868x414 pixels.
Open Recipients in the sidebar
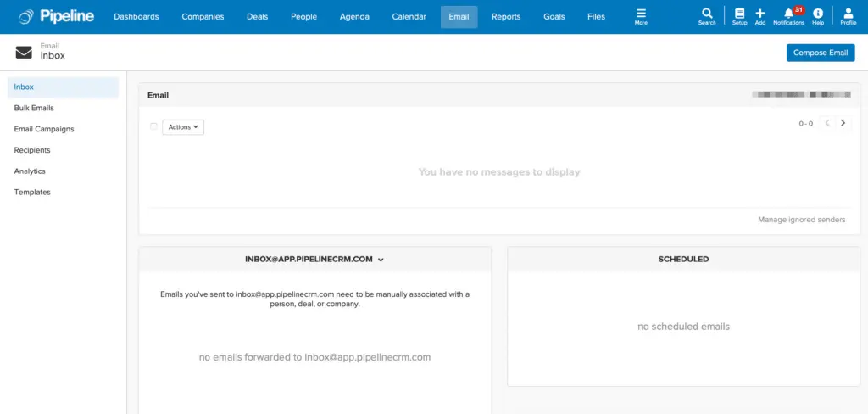coord(32,150)
